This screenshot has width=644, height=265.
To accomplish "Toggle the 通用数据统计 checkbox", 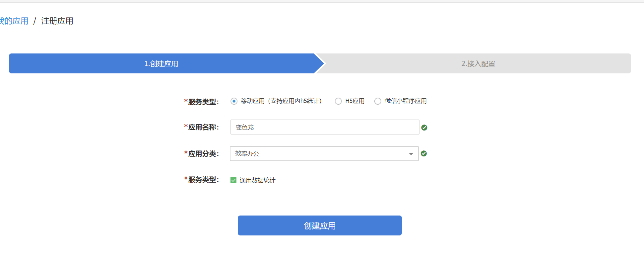I will (x=233, y=180).
